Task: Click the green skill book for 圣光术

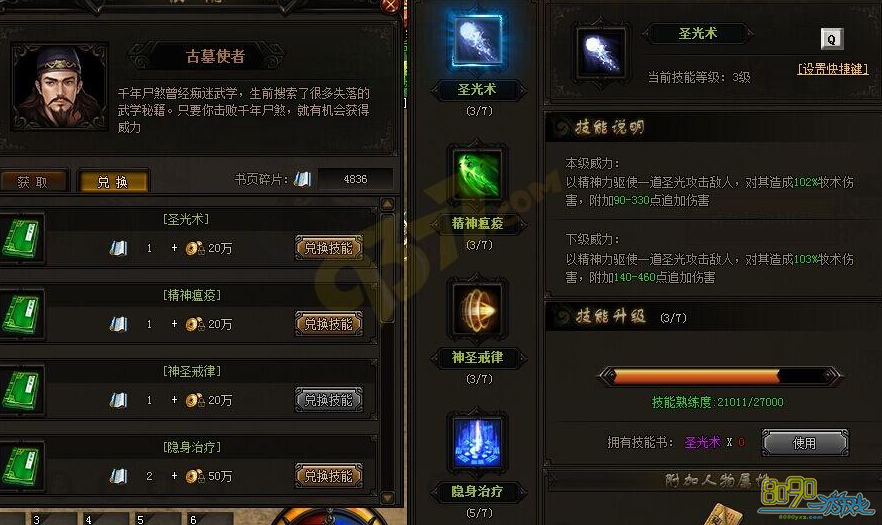Action: (22, 239)
